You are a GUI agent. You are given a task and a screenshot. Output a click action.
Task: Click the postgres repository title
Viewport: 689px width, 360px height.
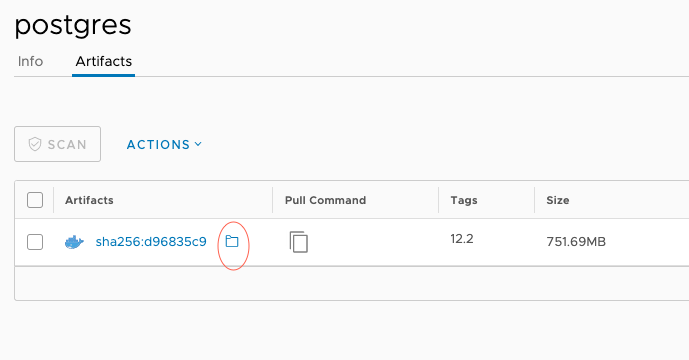tap(73, 25)
